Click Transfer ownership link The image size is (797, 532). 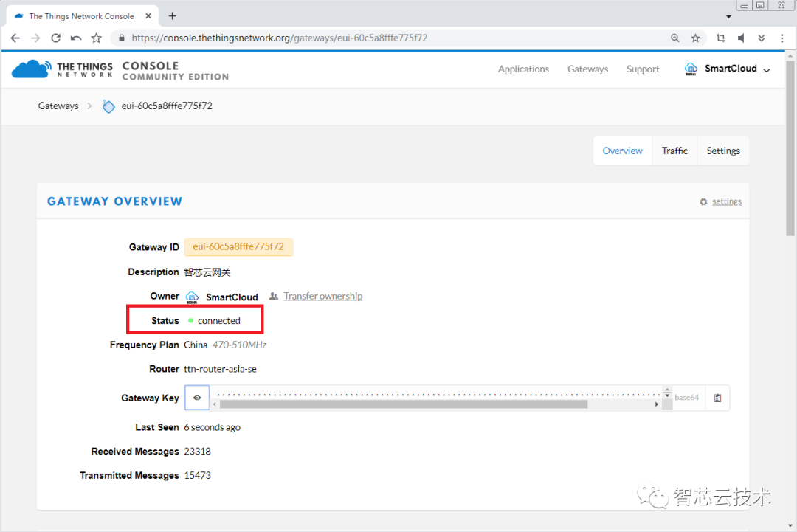pyautogui.click(x=323, y=296)
